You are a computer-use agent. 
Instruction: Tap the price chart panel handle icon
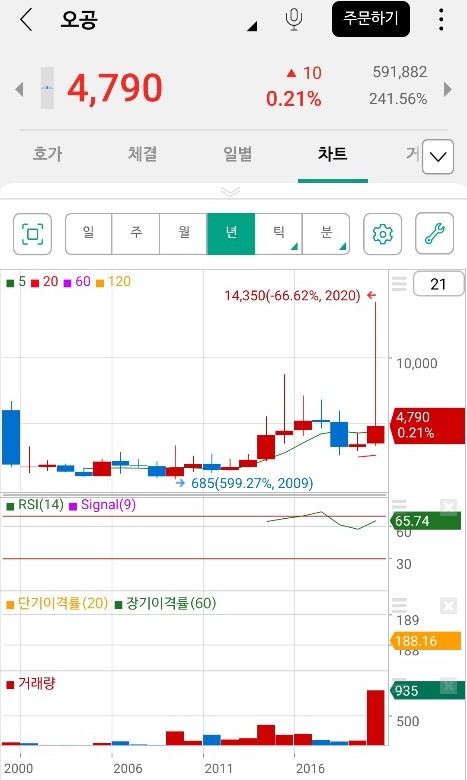click(x=399, y=284)
